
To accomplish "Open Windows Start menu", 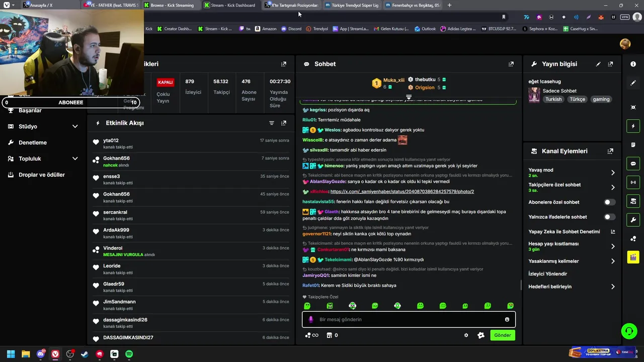I will pos(11,354).
